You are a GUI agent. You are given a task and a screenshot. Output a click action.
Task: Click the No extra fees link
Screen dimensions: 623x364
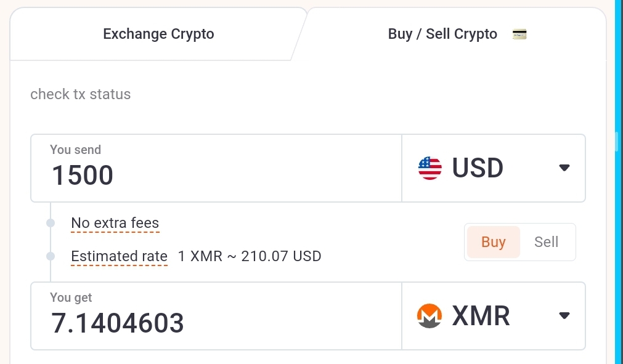pyautogui.click(x=115, y=223)
